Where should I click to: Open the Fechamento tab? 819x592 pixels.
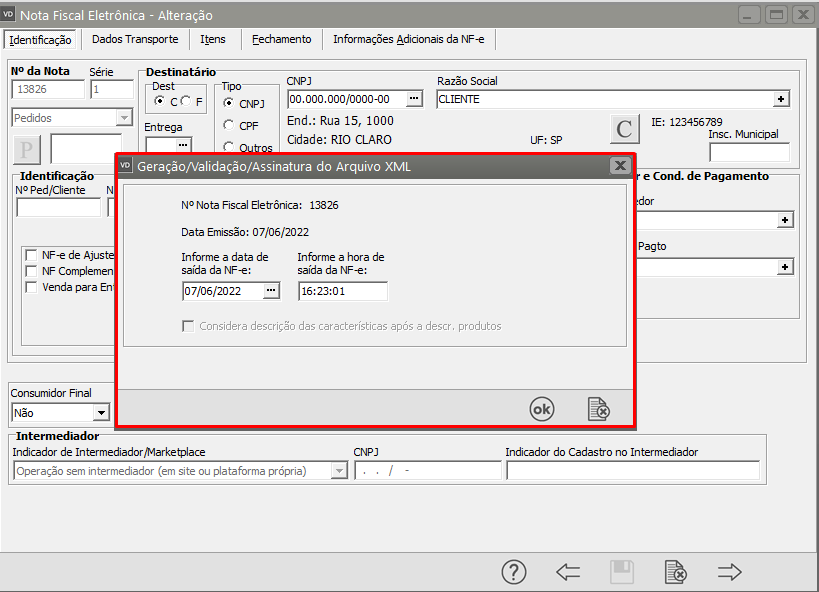pyautogui.click(x=281, y=39)
